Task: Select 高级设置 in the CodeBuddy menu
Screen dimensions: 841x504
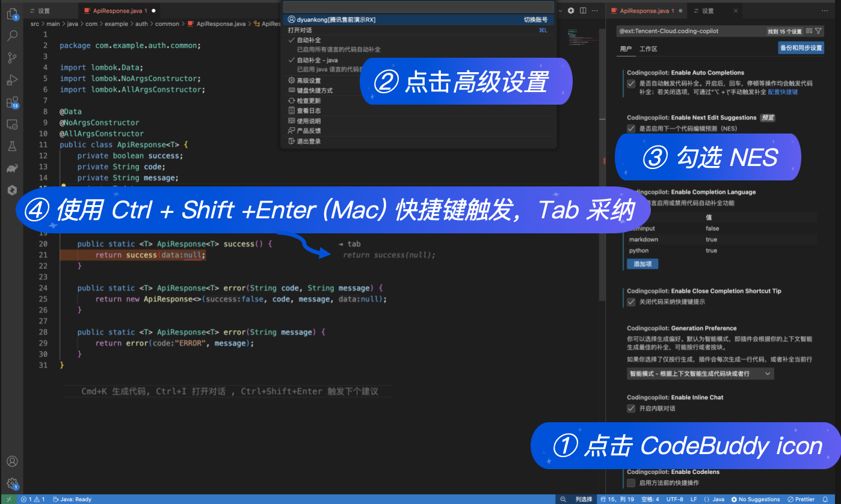Action: (309, 81)
